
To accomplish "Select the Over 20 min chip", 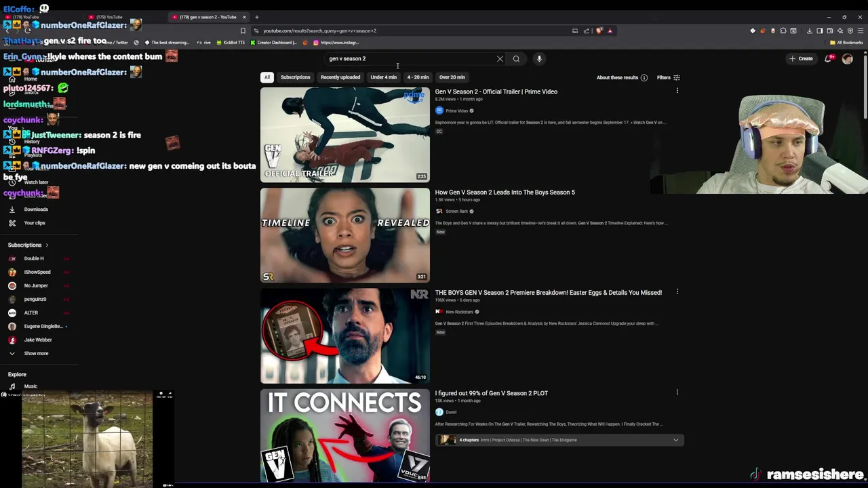I will (x=452, y=77).
